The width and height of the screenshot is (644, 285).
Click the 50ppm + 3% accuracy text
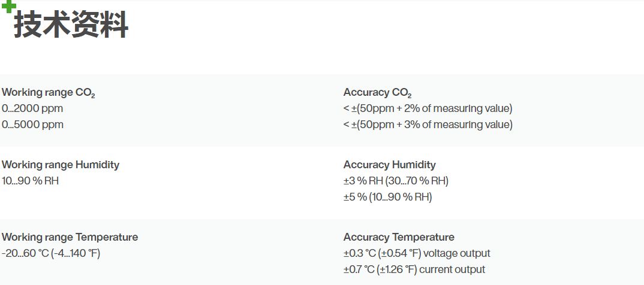pos(428,125)
